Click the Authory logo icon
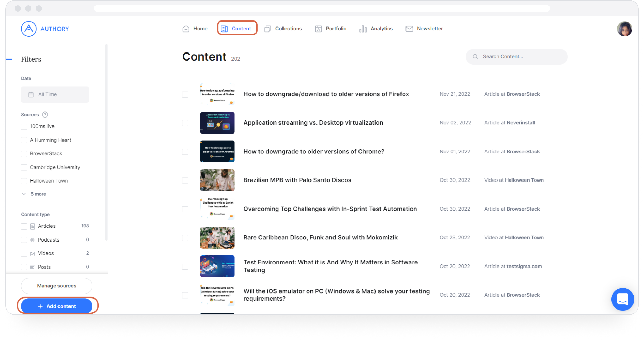Screen dimensions: 644x341 point(29,29)
